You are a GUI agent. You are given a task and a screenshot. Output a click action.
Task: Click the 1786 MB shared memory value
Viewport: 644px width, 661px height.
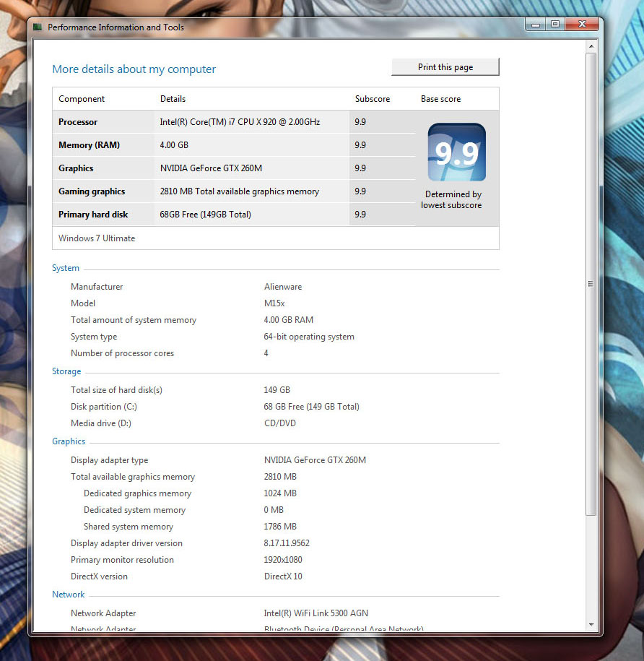(x=280, y=527)
